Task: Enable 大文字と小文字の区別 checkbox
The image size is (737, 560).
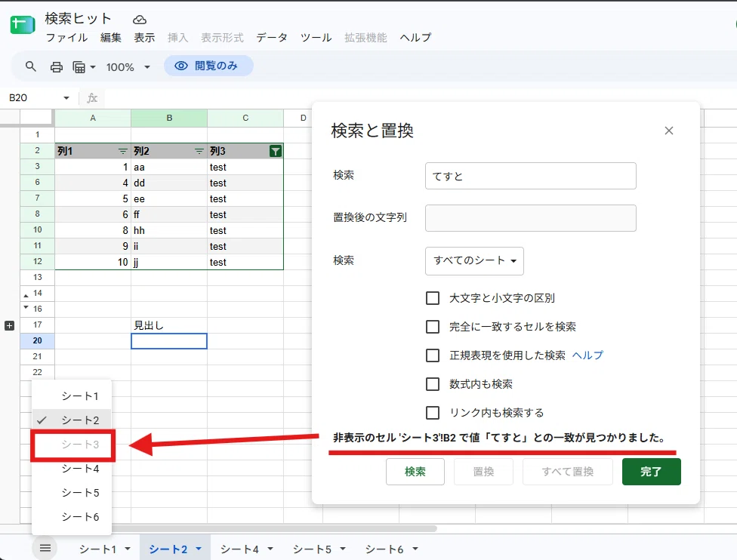Action: (x=433, y=298)
